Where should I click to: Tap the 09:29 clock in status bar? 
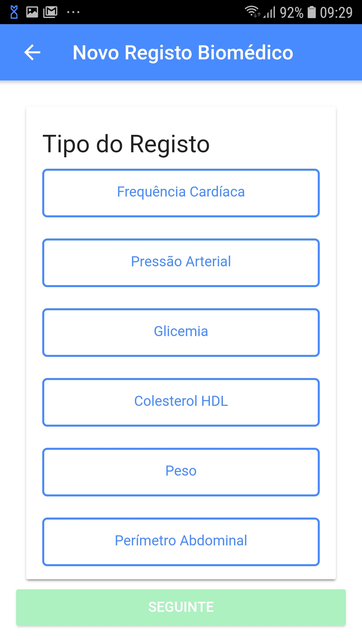pos(336,13)
